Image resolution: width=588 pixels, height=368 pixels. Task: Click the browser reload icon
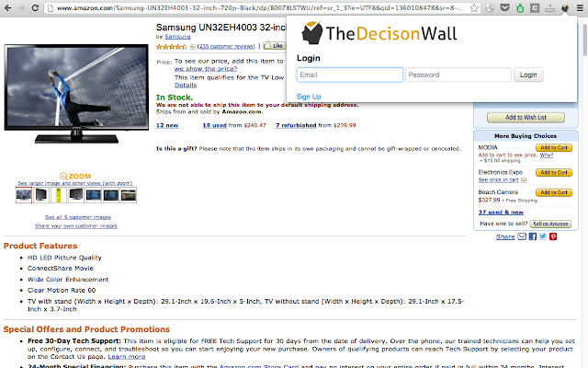(x=35, y=7)
